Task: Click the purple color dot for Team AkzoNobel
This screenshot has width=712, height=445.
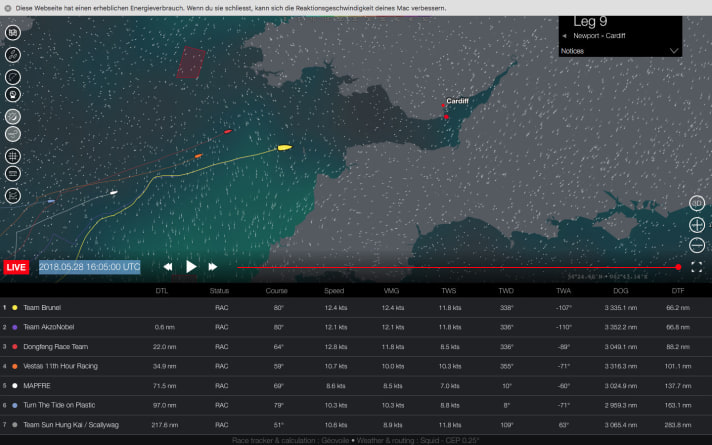Action: point(15,327)
